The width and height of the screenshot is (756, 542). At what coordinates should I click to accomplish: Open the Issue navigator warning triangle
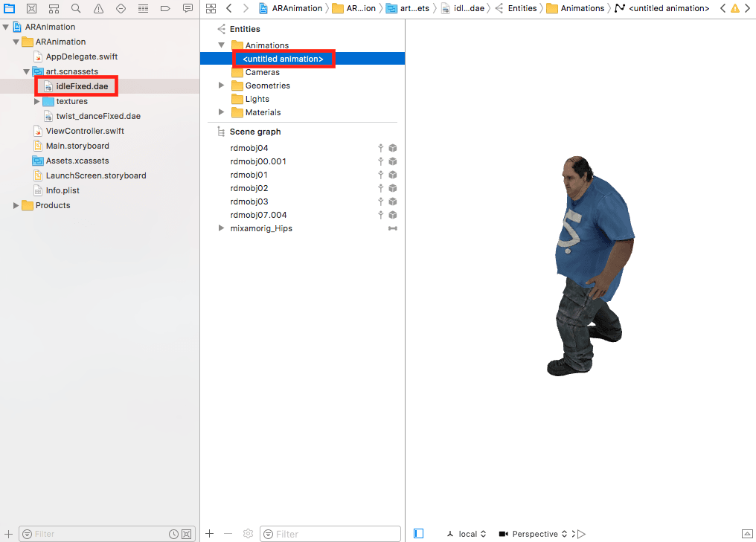[97, 8]
